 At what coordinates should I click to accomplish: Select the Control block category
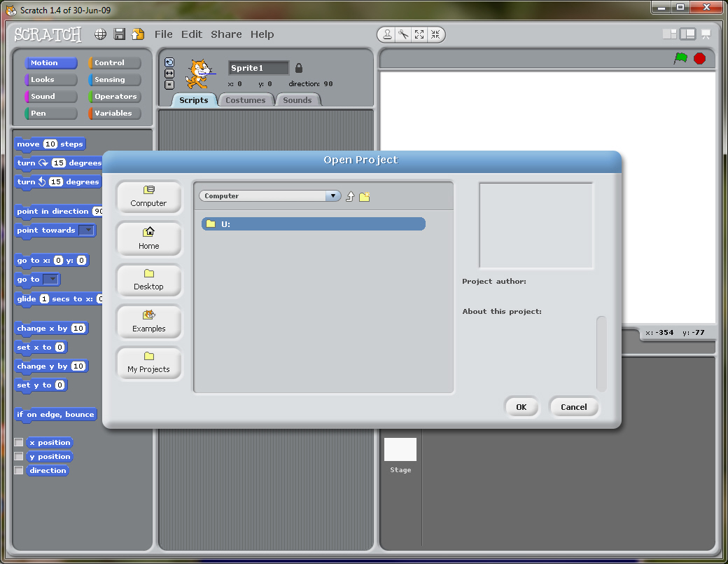tap(115, 63)
